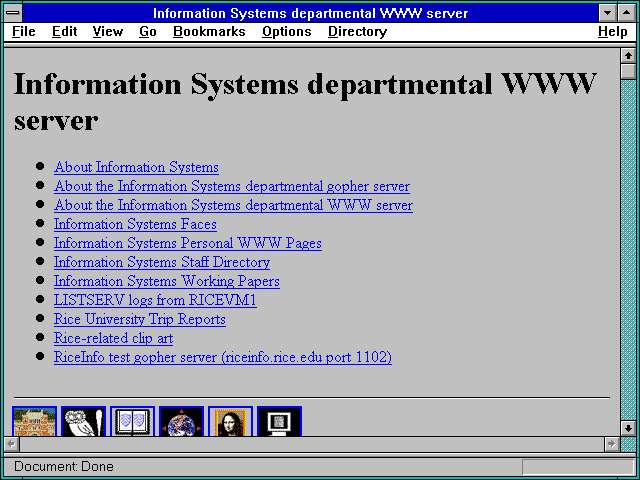Image resolution: width=640 pixels, height=480 pixels.
Task: Click the vertical scrollbar thumb
Action: point(628,71)
